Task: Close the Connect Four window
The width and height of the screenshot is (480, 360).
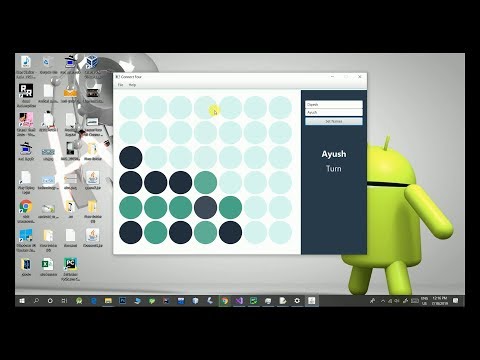Action: (x=360, y=77)
